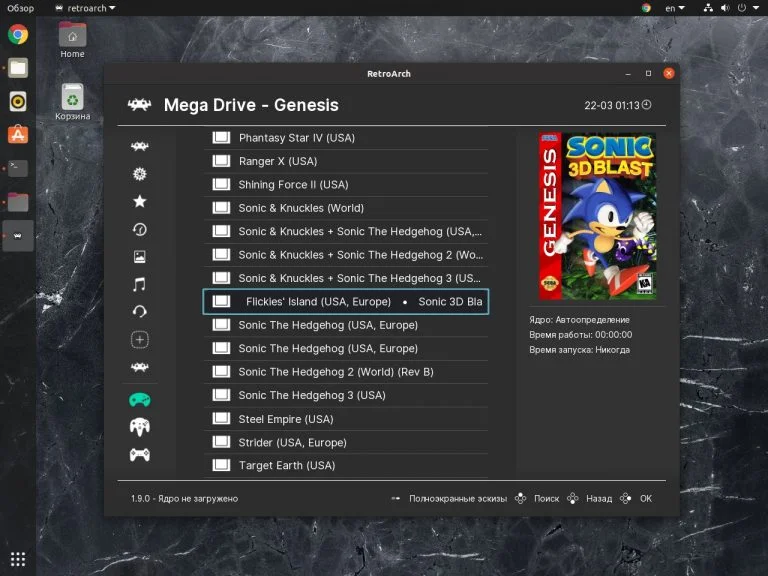This screenshot has width=768, height=576.
Task: Click the Import Content plus icon
Action: pos(140,340)
